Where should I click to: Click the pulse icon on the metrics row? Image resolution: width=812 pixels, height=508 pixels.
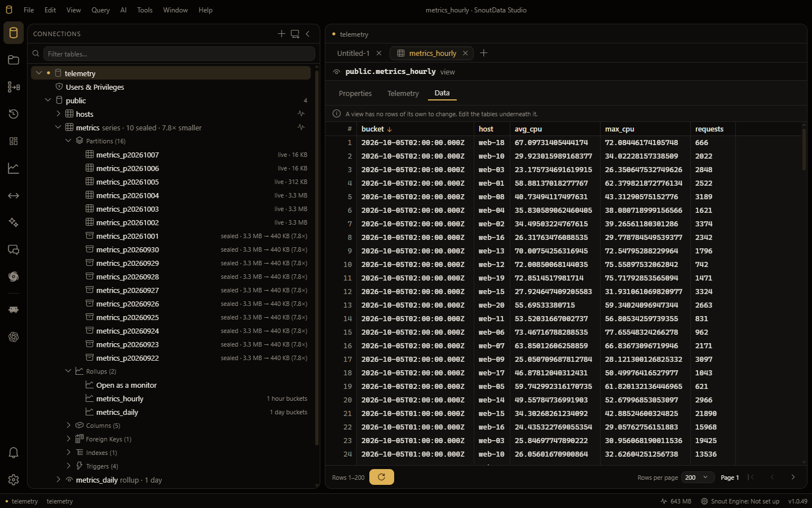(x=301, y=128)
